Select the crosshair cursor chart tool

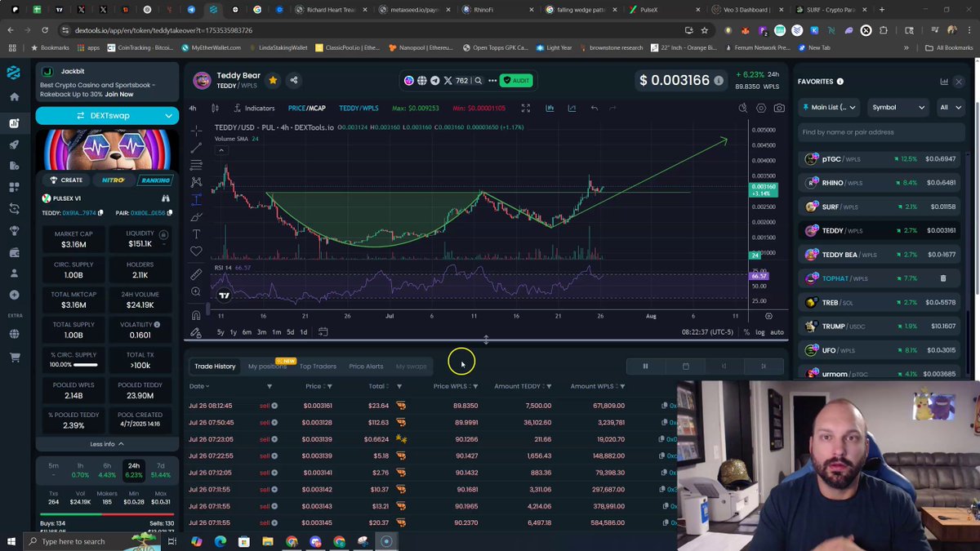point(196,131)
